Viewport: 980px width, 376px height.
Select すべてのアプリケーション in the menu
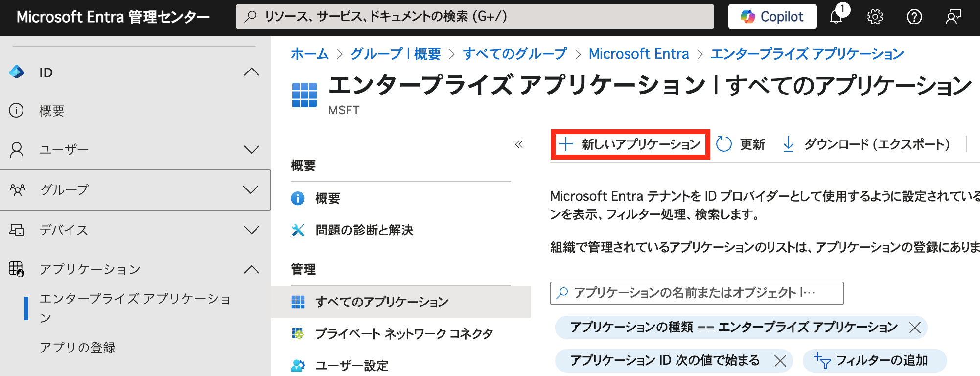(x=401, y=302)
